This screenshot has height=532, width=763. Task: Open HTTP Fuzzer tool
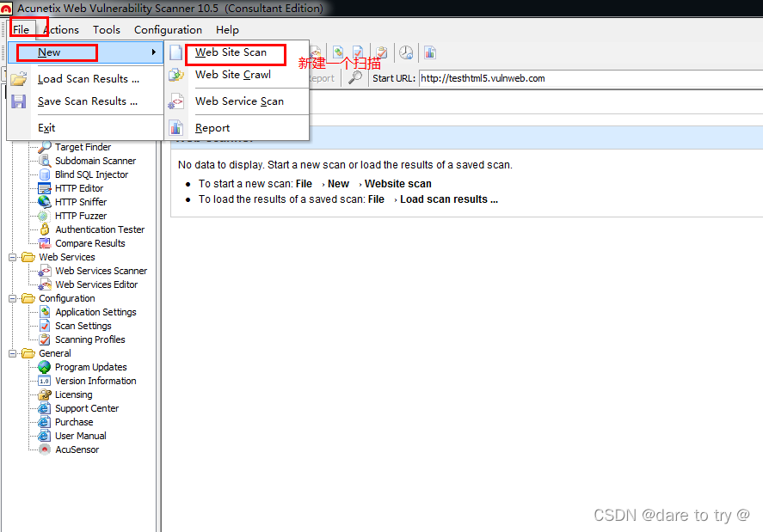[81, 216]
